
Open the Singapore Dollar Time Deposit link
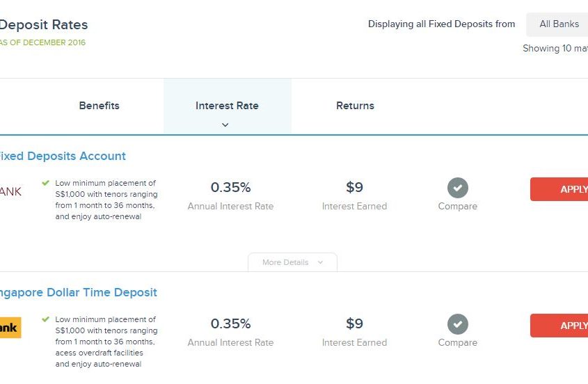pos(78,292)
